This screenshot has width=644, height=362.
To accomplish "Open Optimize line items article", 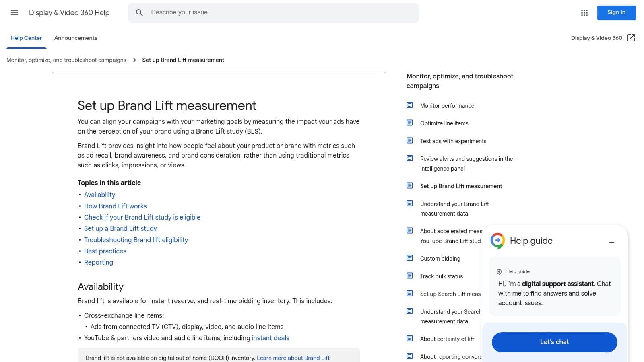I will click(x=444, y=123).
